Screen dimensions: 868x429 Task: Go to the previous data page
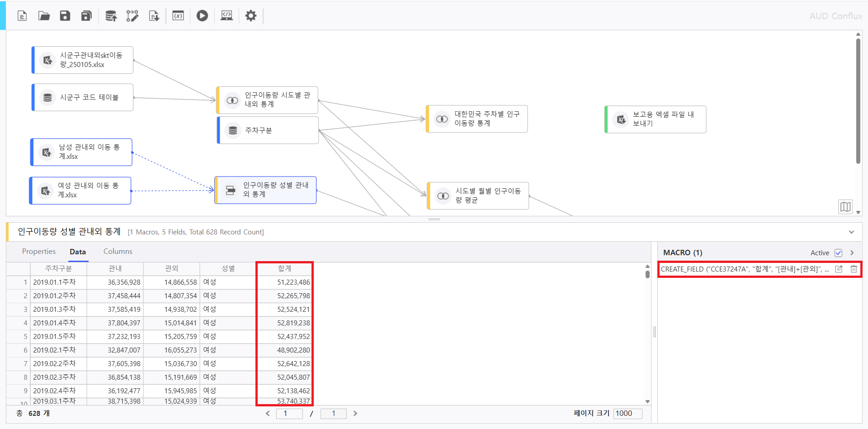(x=268, y=413)
